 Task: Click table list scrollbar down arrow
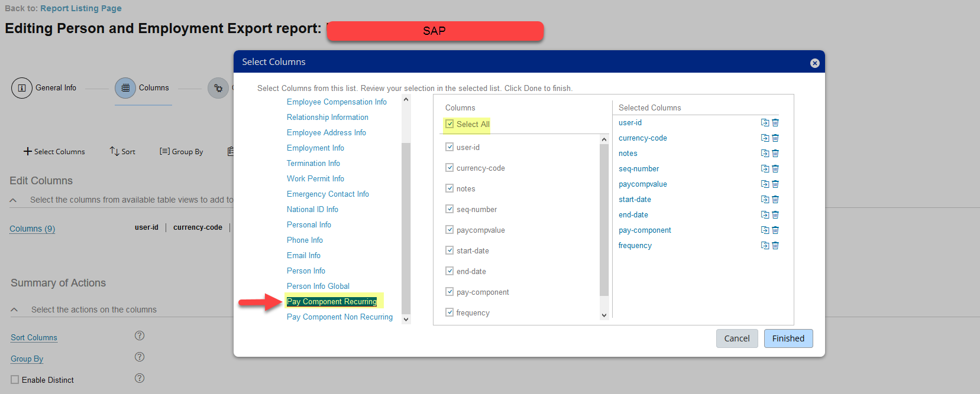(x=406, y=319)
